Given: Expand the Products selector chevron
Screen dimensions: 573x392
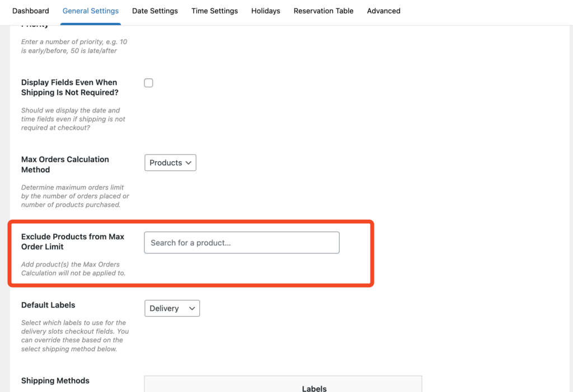Looking at the screenshot, I should click(187, 162).
